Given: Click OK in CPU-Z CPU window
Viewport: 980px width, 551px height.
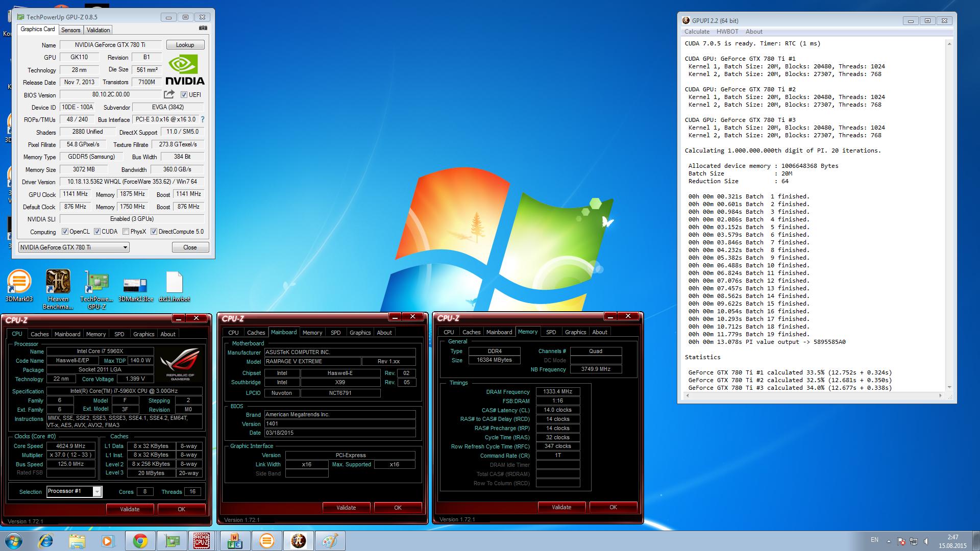Looking at the screenshot, I should pos(181,509).
